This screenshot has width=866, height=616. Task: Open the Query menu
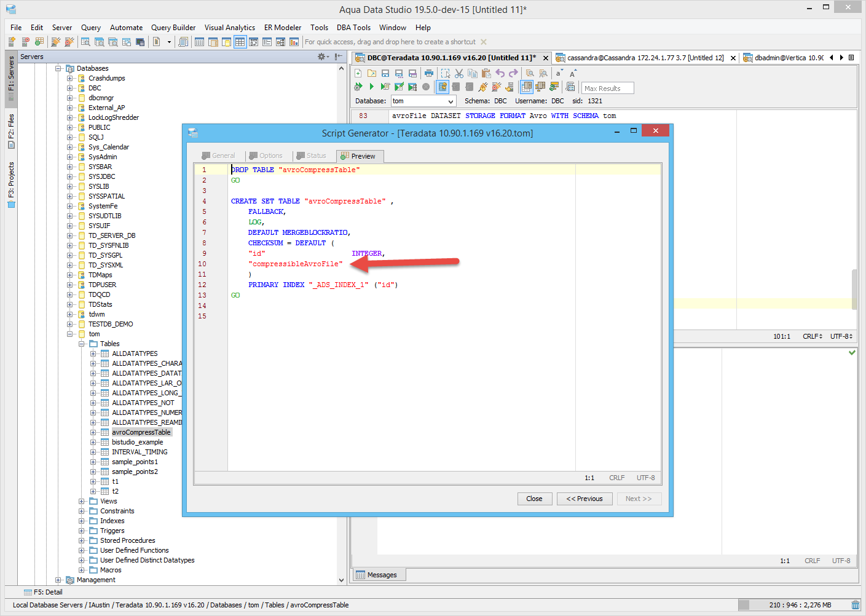[x=91, y=28]
